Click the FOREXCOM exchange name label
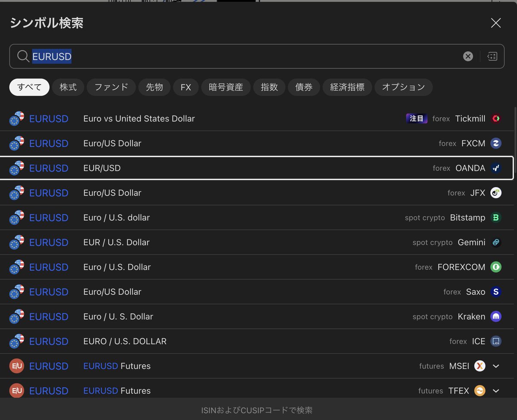Image resolution: width=517 pixels, height=420 pixels. [x=461, y=267]
